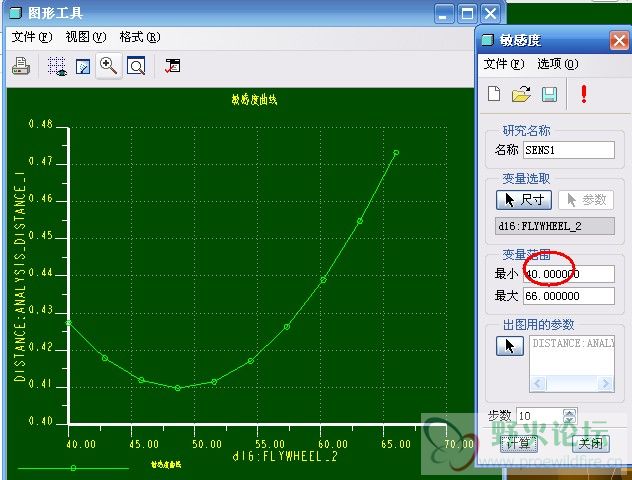Select the zoom in magnifier tool
The height and width of the screenshot is (480, 632).
[x=108, y=66]
